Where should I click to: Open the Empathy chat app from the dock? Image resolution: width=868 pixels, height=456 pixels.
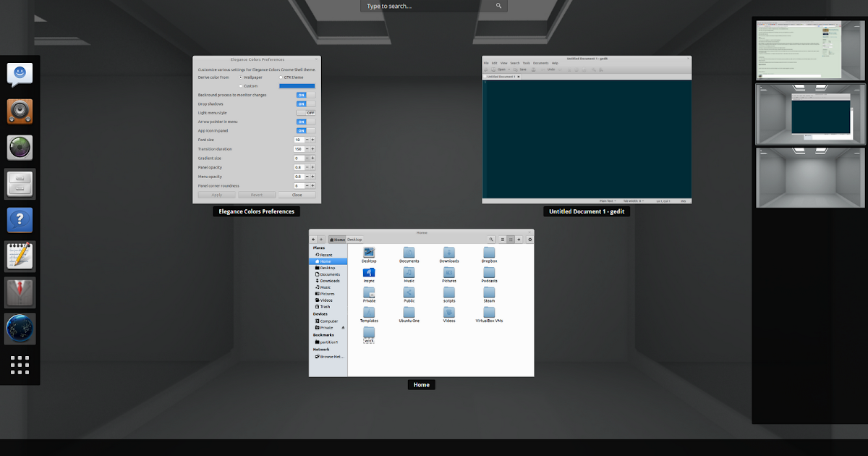point(20,75)
